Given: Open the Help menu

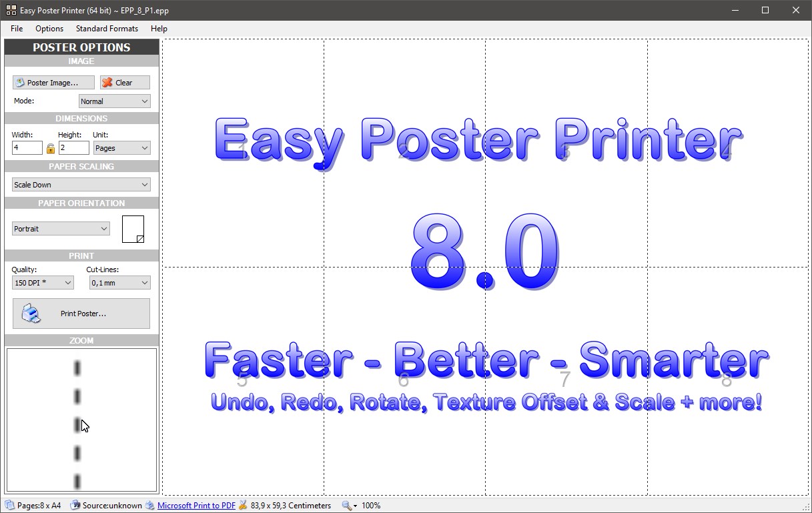Looking at the screenshot, I should coord(159,29).
